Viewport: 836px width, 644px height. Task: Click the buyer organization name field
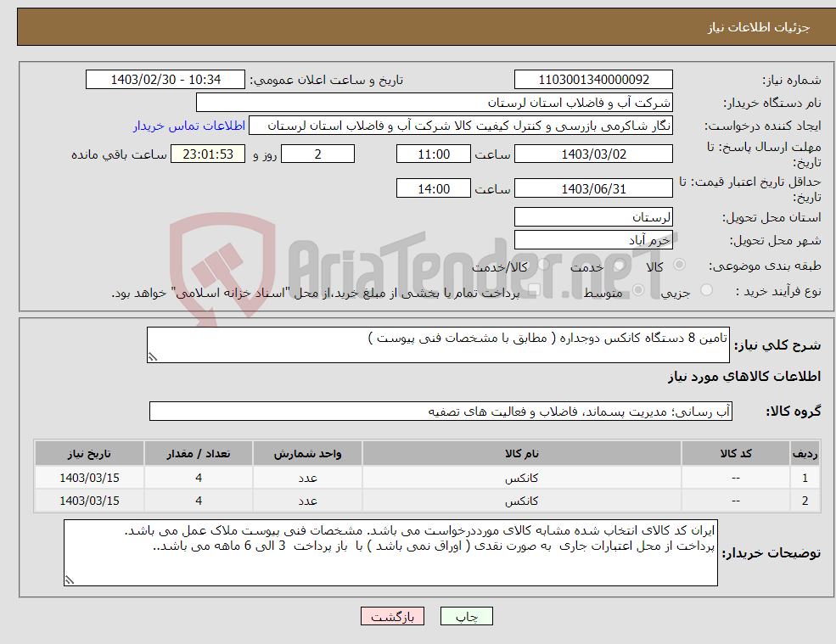pos(435,103)
